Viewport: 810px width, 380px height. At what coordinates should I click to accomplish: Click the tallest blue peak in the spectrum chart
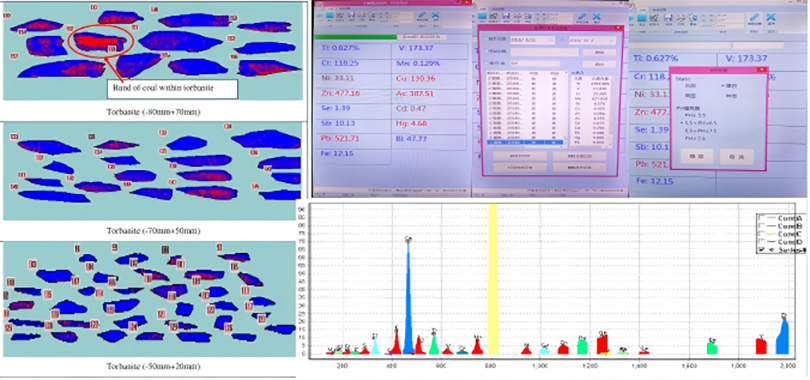(x=409, y=297)
